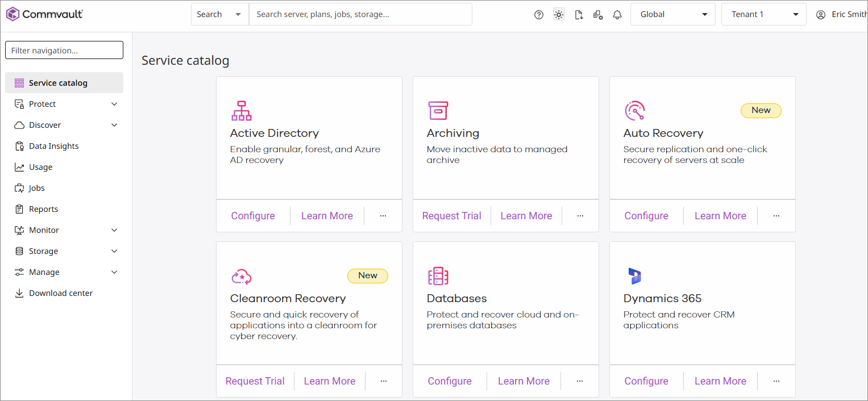The height and width of the screenshot is (401, 868).
Task: Click the Manage sliders icon in sidebar
Action: [x=19, y=272]
